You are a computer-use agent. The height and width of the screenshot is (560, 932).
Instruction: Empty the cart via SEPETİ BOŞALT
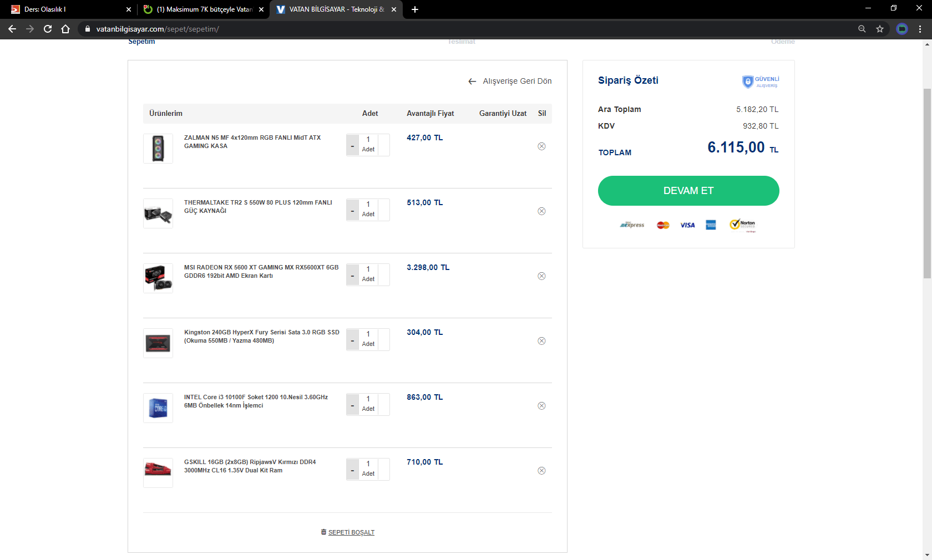pyautogui.click(x=348, y=532)
